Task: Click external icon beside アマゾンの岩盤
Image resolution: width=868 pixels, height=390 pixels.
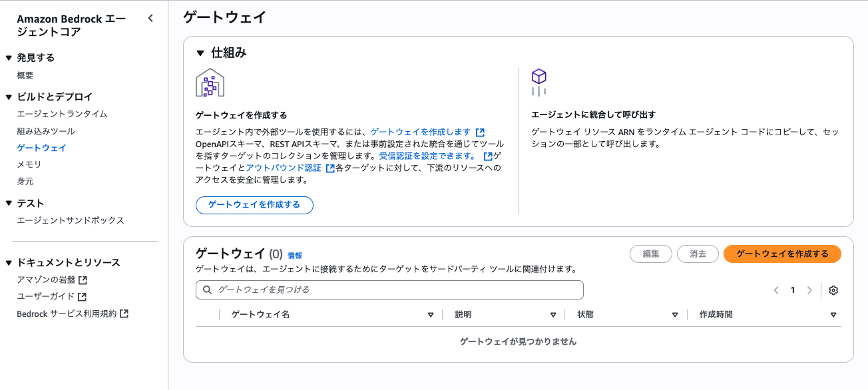Action: [x=83, y=280]
